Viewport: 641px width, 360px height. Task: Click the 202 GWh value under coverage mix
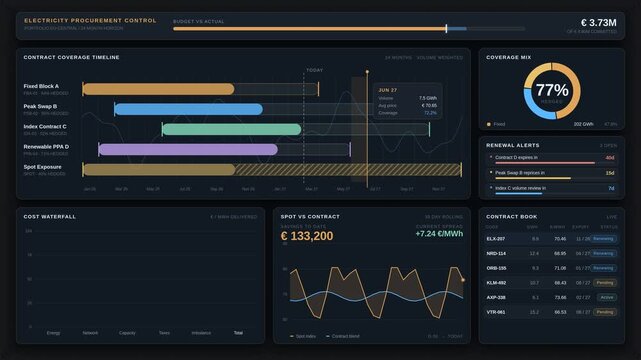[x=583, y=124]
